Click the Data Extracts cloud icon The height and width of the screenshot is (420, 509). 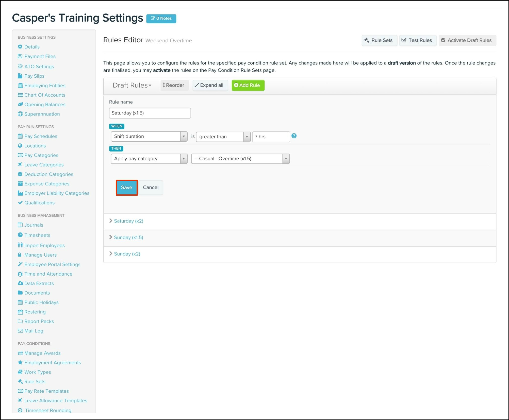coord(20,283)
